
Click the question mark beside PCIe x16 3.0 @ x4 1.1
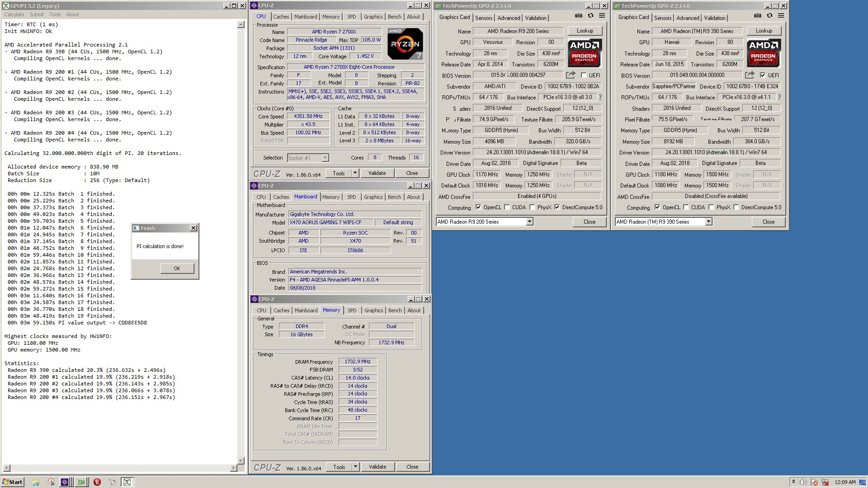click(x=779, y=97)
